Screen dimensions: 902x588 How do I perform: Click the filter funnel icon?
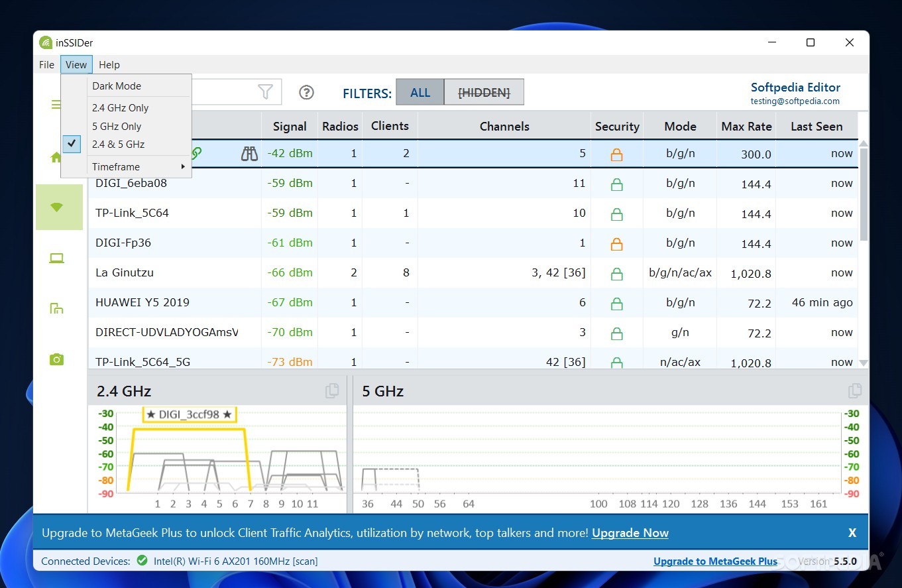tap(265, 92)
